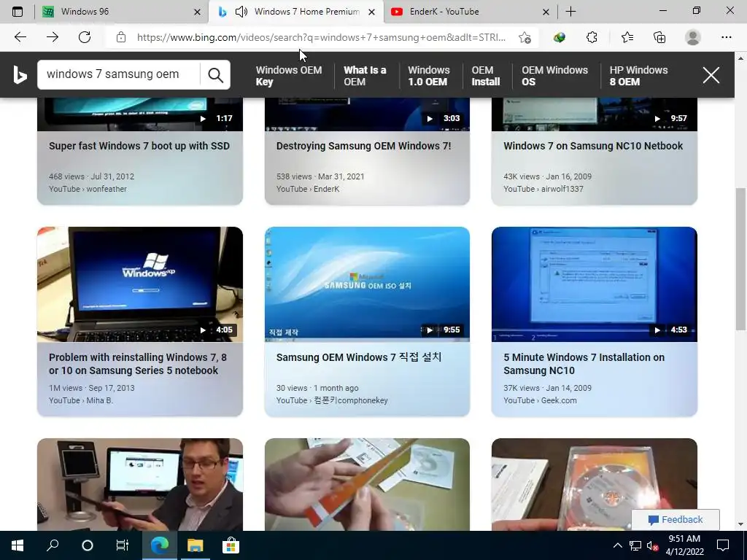
Task: Open Microsoft Store on taskbar
Action: tap(230, 545)
